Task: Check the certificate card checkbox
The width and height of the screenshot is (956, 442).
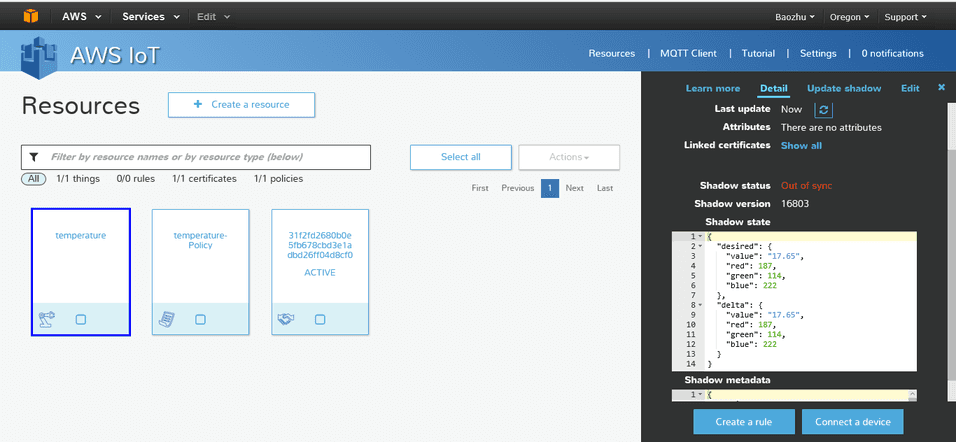Action: pyautogui.click(x=320, y=319)
